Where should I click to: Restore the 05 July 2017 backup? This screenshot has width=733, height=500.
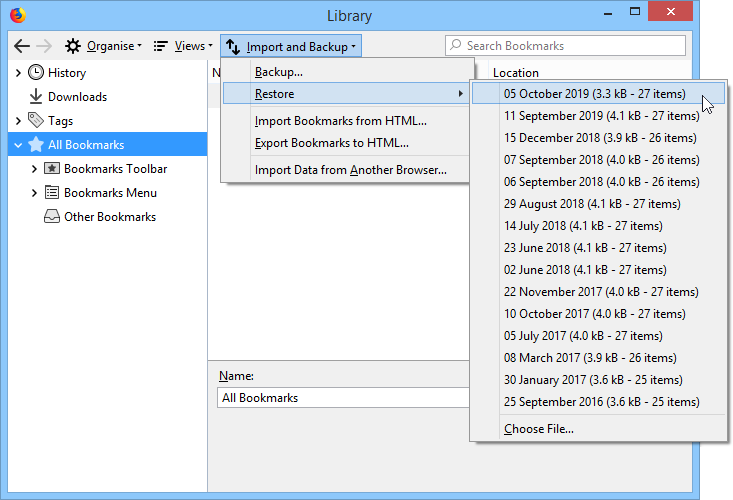598,335
